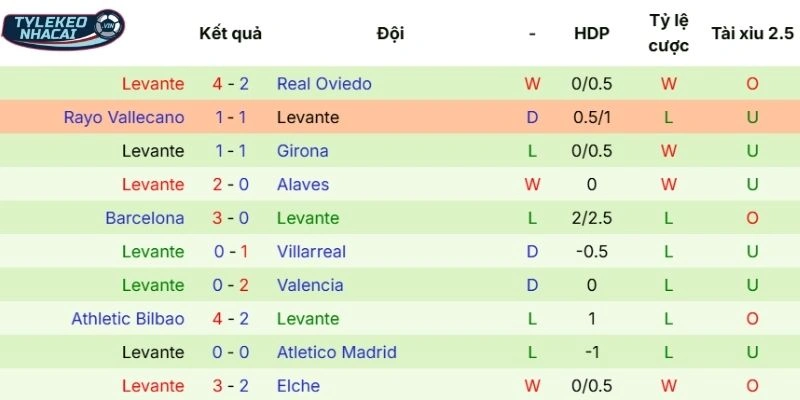
Task: Select the Girona team name
Action: click(303, 151)
